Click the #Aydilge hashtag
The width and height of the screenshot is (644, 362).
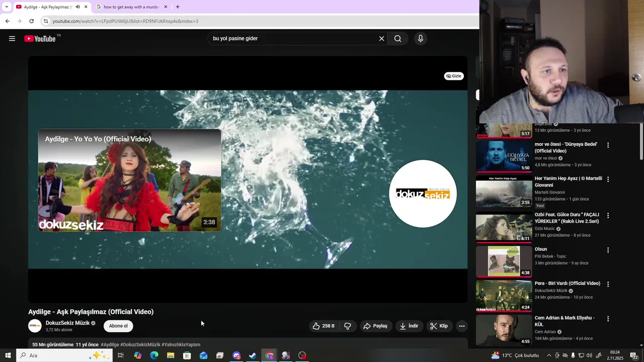point(110,345)
